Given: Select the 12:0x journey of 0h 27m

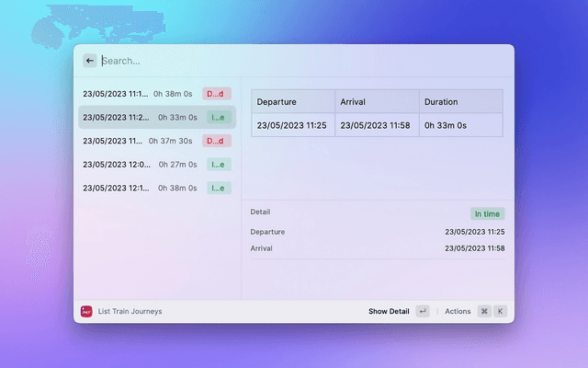Looking at the screenshot, I should (x=138, y=165).
